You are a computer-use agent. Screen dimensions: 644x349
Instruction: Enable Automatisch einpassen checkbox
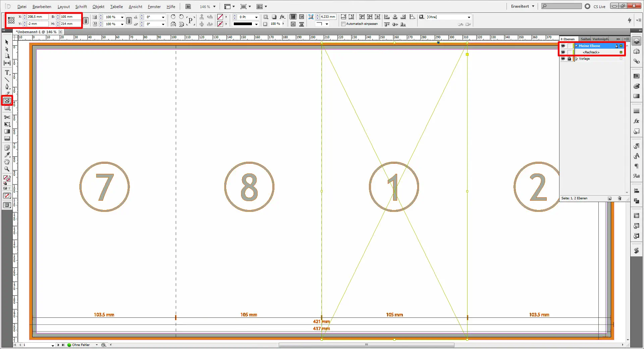(x=343, y=24)
